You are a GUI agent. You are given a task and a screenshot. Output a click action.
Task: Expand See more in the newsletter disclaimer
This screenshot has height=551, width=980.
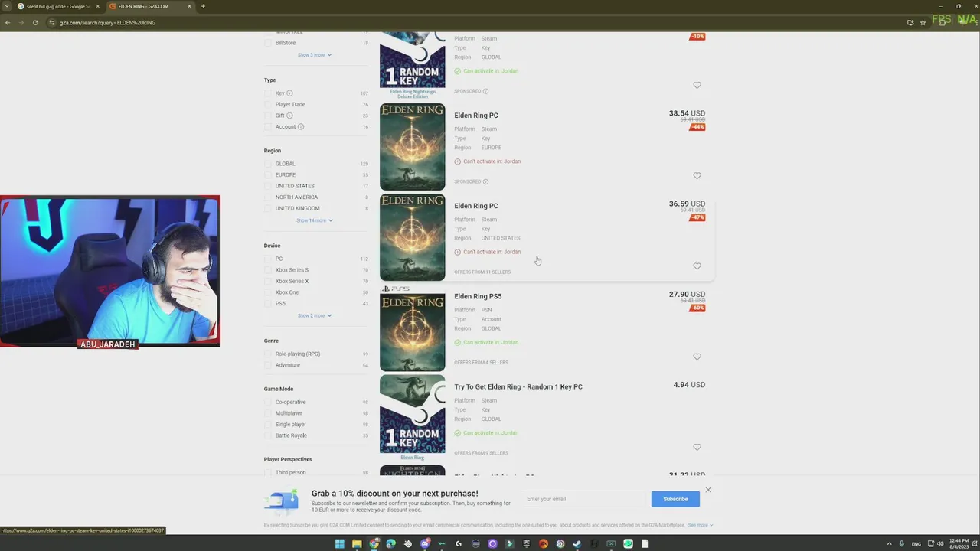pos(700,525)
